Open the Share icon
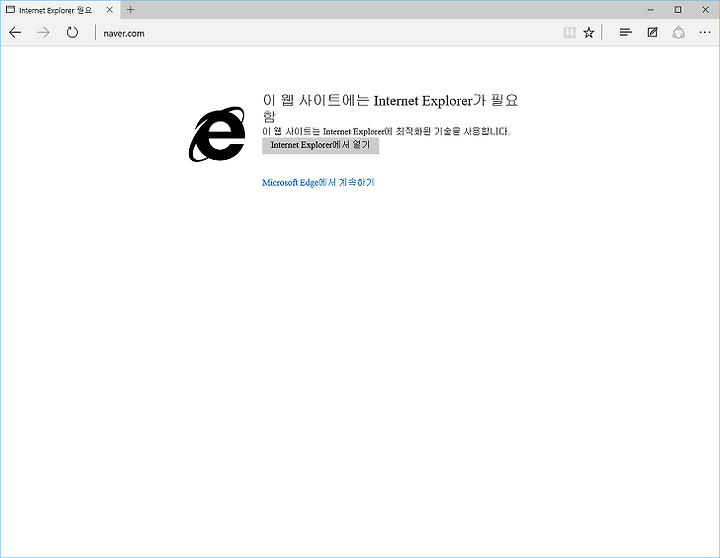The height and width of the screenshot is (558, 720). (679, 33)
